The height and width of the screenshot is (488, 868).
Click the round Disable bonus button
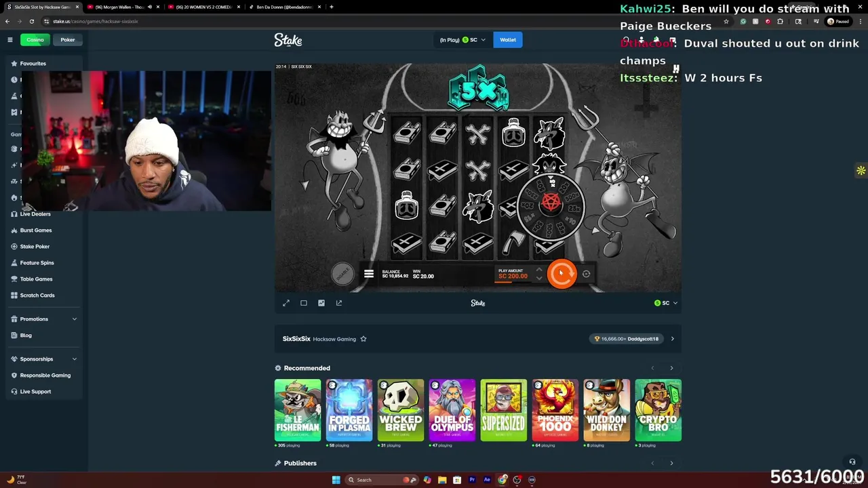click(x=342, y=273)
